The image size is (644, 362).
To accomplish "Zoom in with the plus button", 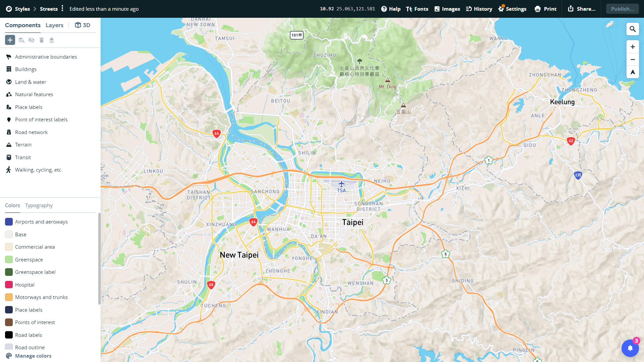I will [x=633, y=47].
